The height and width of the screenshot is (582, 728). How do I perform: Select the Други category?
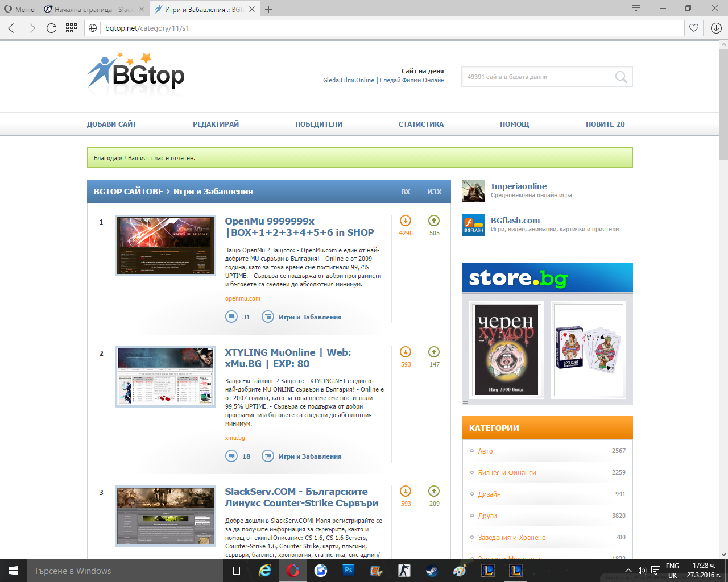487,516
